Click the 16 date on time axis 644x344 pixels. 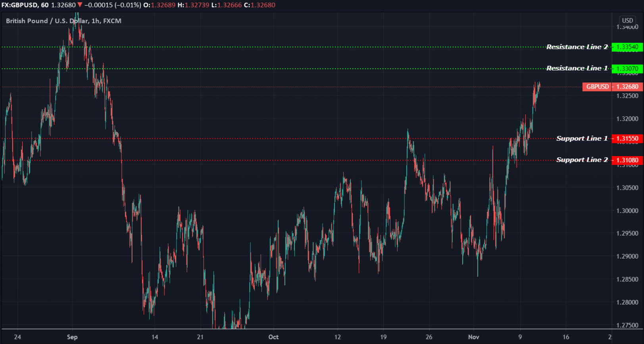(566, 337)
